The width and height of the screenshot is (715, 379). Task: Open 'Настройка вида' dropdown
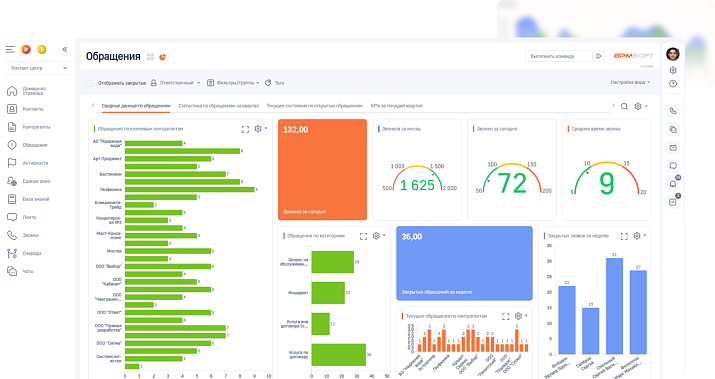630,83
